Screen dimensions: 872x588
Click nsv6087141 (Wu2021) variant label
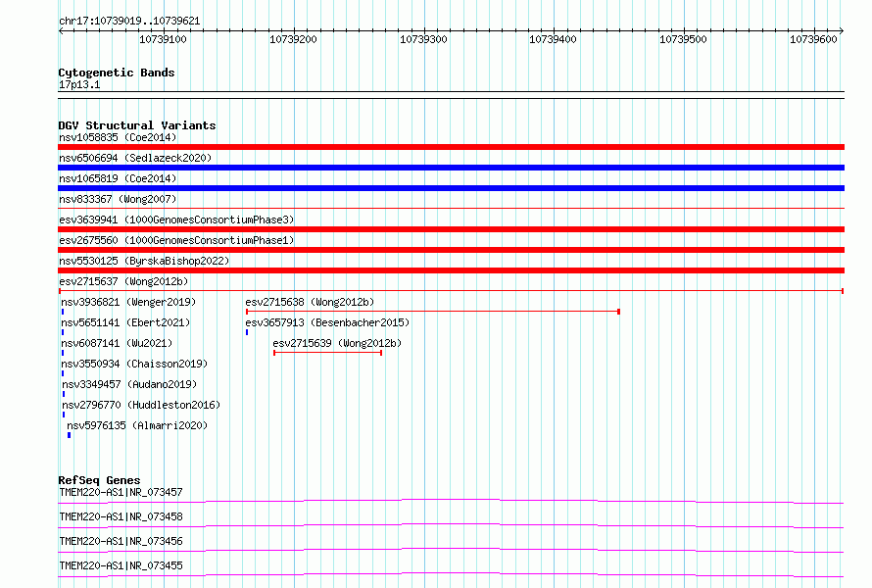[x=117, y=343]
